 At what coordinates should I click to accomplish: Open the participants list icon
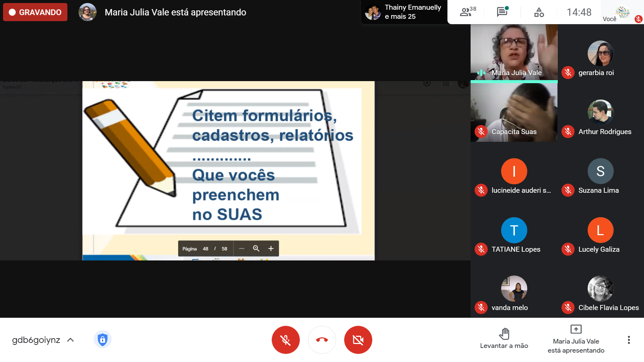467,12
